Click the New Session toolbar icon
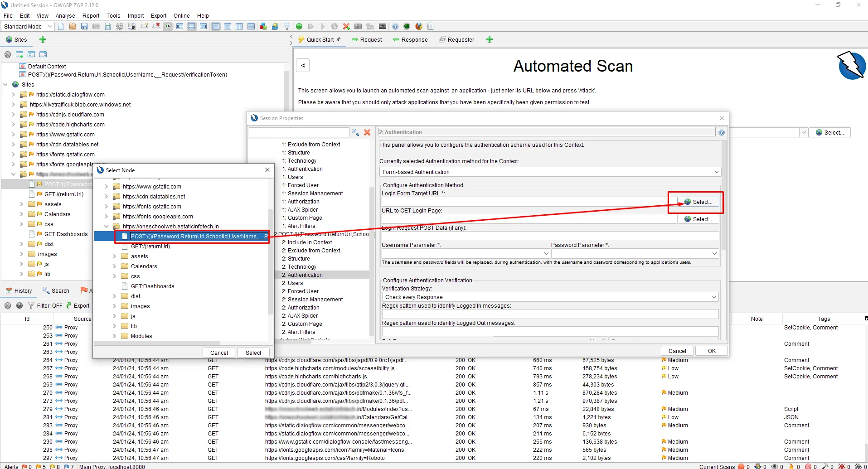868x469 pixels. pyautogui.click(x=61, y=26)
